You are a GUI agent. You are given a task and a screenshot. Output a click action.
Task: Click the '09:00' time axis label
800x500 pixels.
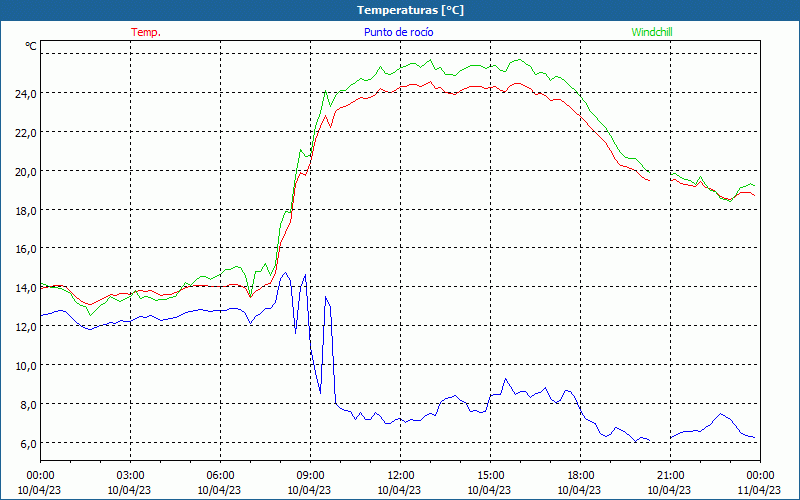coord(310,476)
